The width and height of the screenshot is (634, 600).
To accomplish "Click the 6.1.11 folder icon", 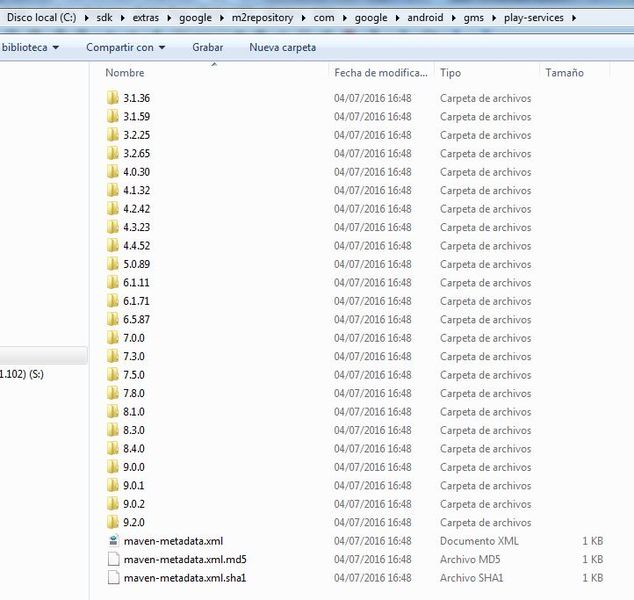I will 113,282.
